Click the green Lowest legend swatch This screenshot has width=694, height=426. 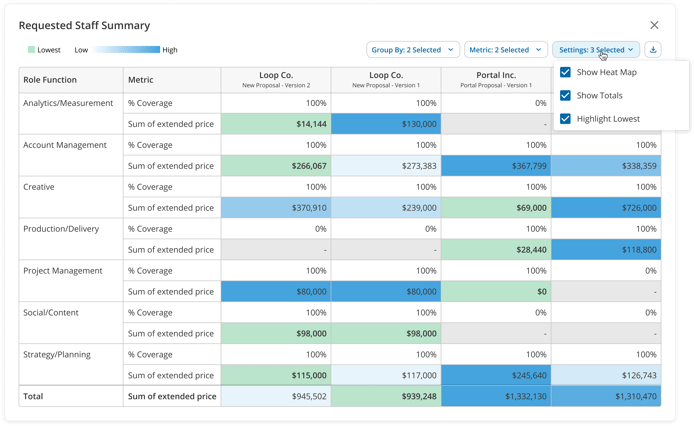pyautogui.click(x=32, y=50)
